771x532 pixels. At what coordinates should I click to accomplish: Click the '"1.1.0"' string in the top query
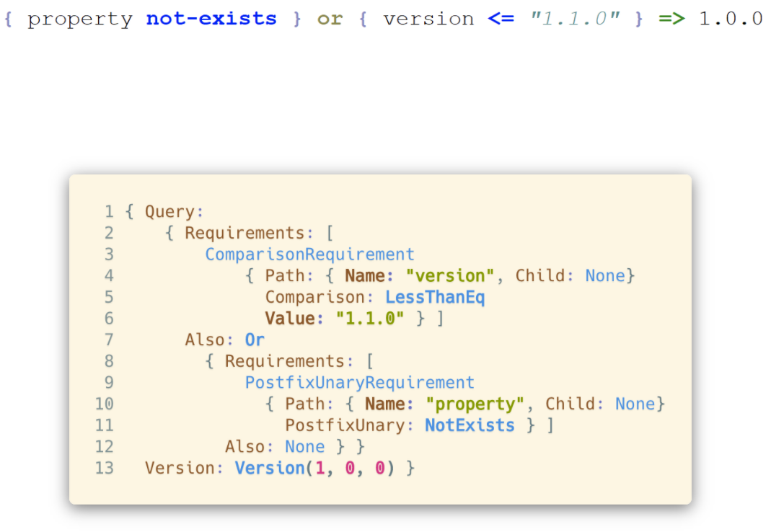tap(576, 19)
